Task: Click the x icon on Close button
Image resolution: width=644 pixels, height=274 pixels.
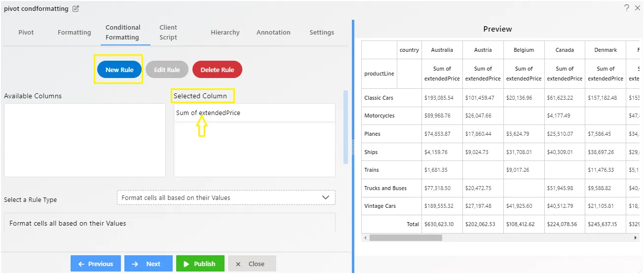Action: [238, 264]
